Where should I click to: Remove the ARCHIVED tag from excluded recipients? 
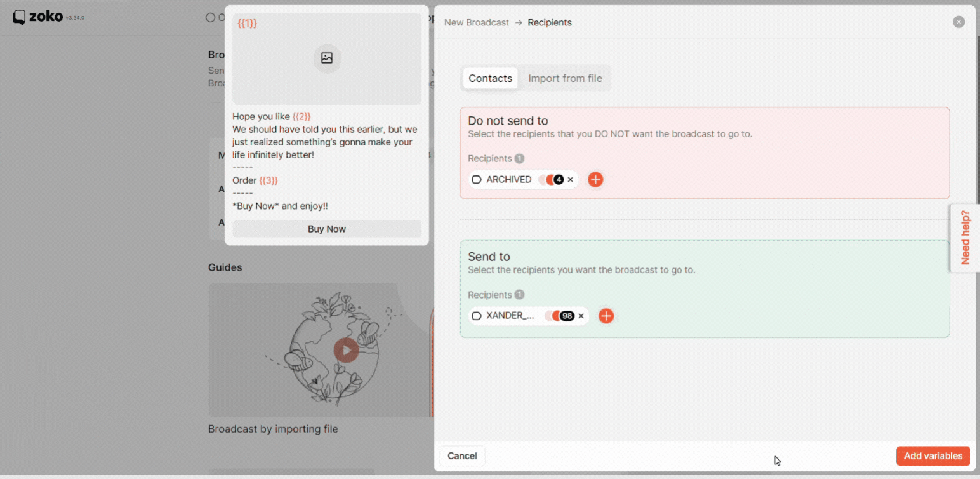click(570, 180)
